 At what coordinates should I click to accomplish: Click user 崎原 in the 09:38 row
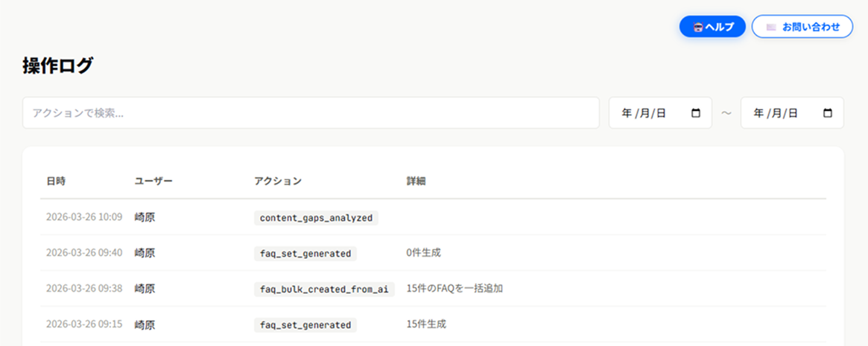[x=145, y=289]
